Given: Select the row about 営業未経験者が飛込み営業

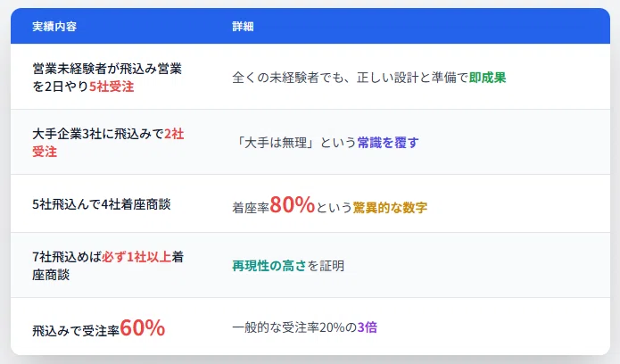Looking at the screenshot, I should [x=310, y=77].
